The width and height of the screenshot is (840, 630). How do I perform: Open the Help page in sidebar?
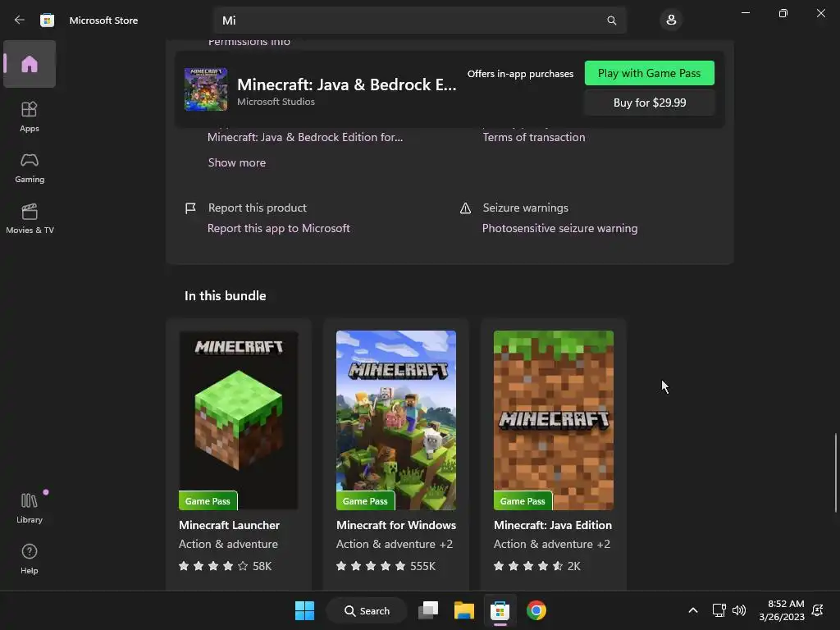click(x=30, y=559)
